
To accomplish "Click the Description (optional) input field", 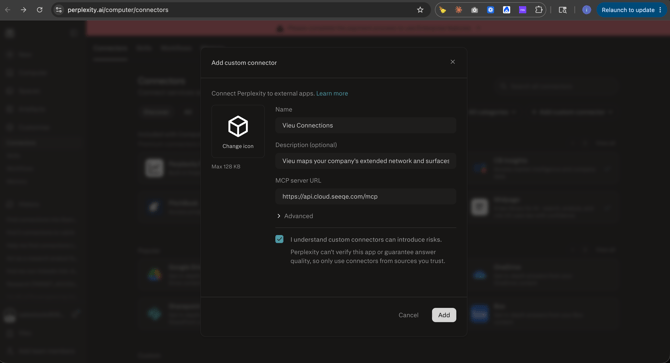I will pos(365,161).
